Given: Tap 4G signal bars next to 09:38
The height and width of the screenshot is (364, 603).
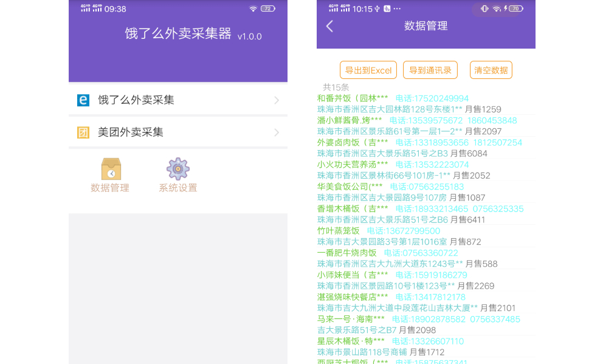Looking at the screenshot, I should tap(91, 8).
